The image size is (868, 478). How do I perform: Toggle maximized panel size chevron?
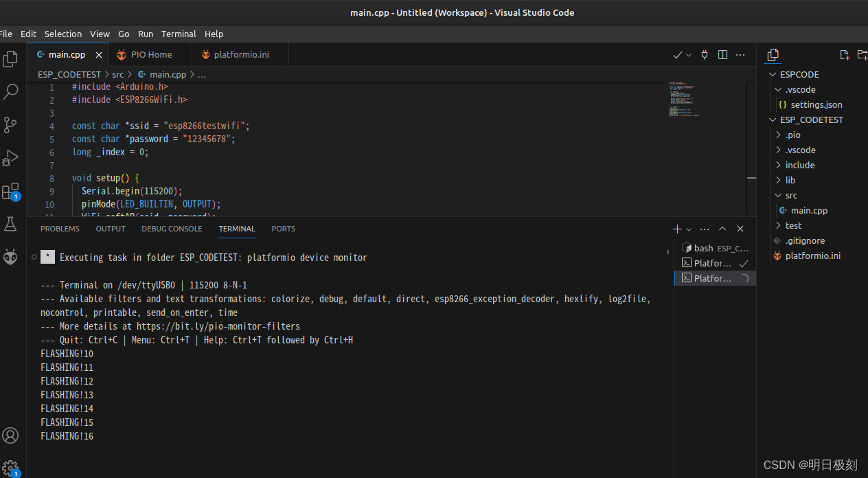tap(722, 229)
